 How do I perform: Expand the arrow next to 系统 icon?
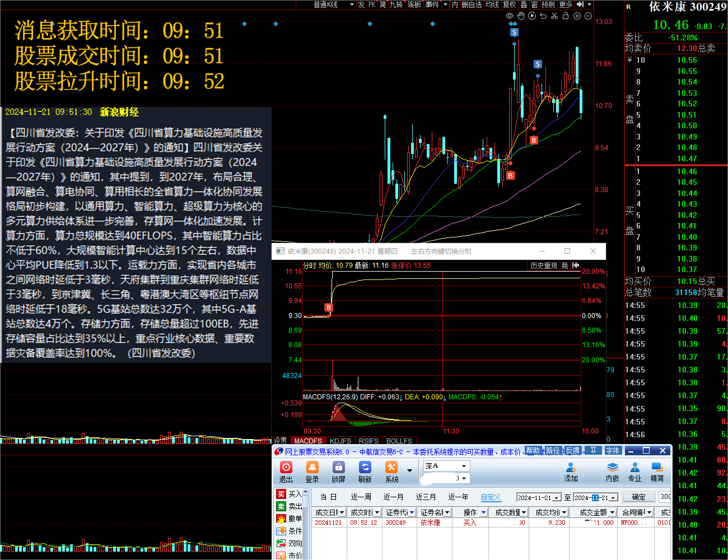coord(409,470)
